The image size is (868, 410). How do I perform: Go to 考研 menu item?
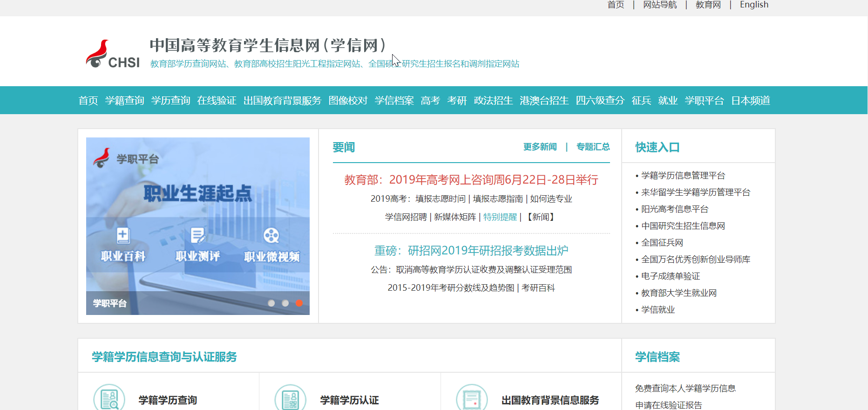click(457, 101)
